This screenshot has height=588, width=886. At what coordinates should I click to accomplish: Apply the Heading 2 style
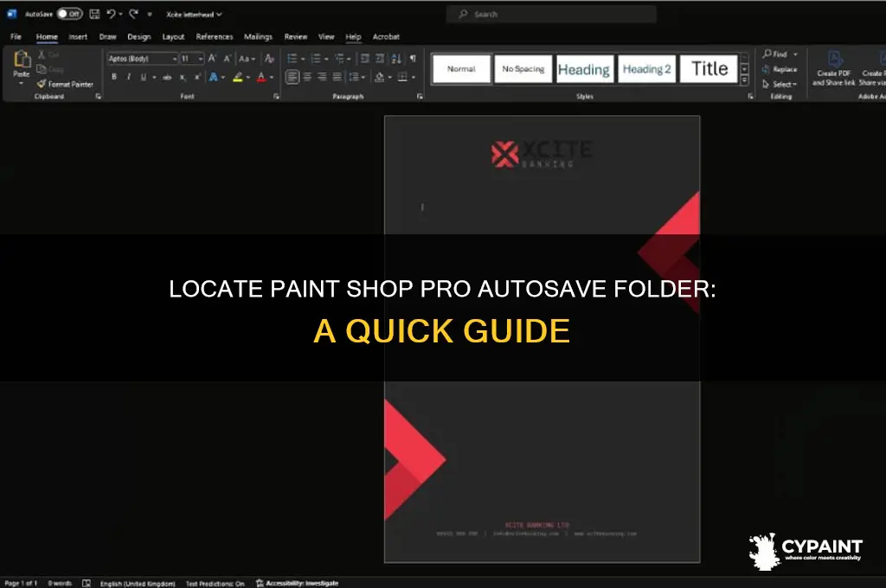(647, 69)
